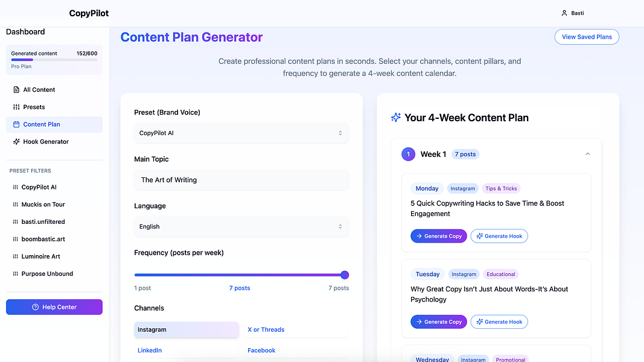This screenshot has height=362, width=644.
Task: Toggle the Instagram channel option
Action: tap(187, 329)
